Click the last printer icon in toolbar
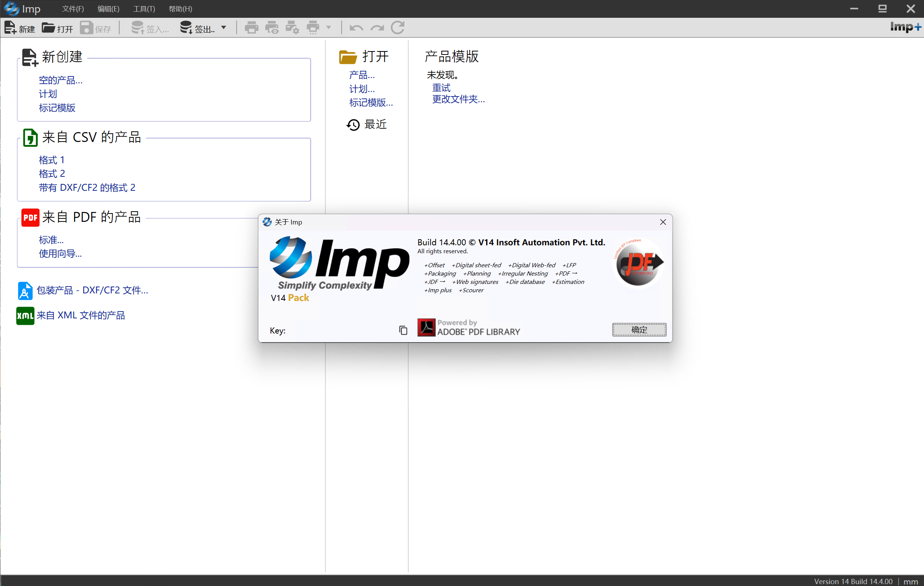Viewport: 924px width, 586px height. tap(313, 28)
